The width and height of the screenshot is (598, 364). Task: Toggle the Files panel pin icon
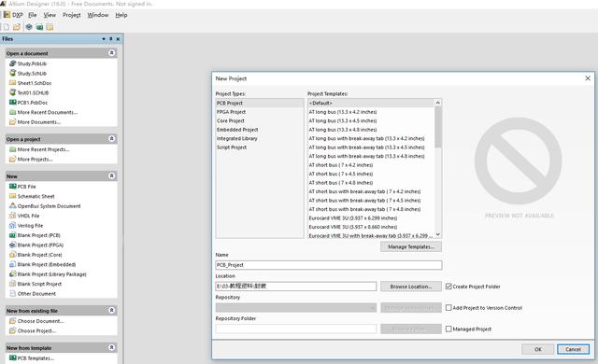coord(111,39)
